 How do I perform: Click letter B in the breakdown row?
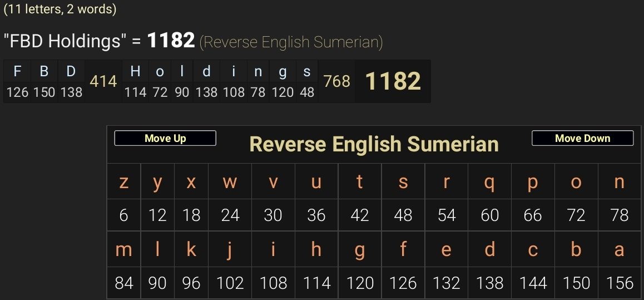(x=44, y=71)
